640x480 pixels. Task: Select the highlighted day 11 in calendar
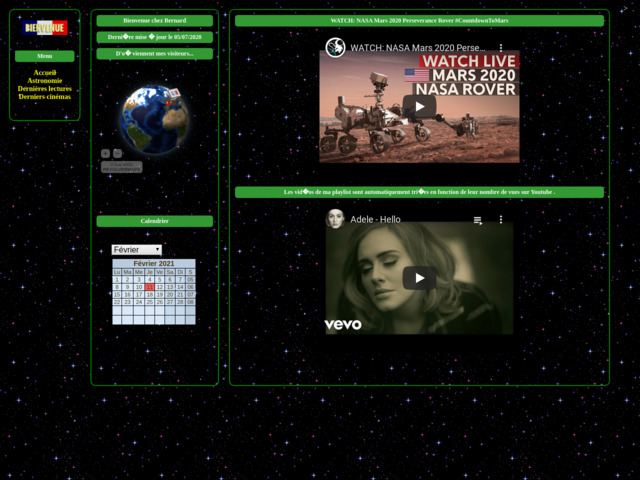point(149,287)
